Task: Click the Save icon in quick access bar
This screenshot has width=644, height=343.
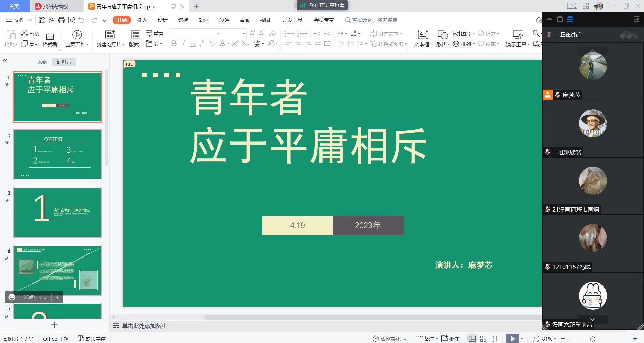Action: 42,20
